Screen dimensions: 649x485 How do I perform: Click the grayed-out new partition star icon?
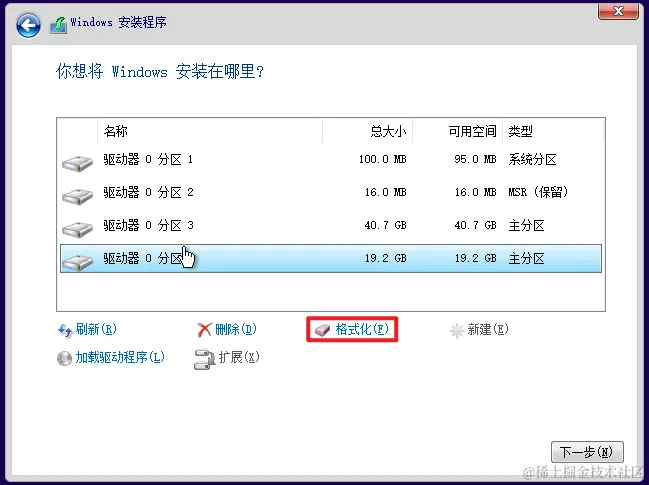pos(457,330)
